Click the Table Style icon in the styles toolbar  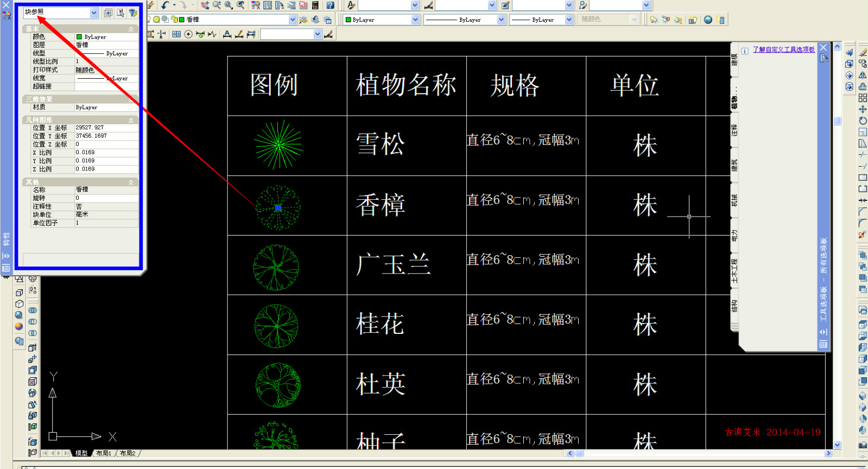pyautogui.click(x=505, y=5)
